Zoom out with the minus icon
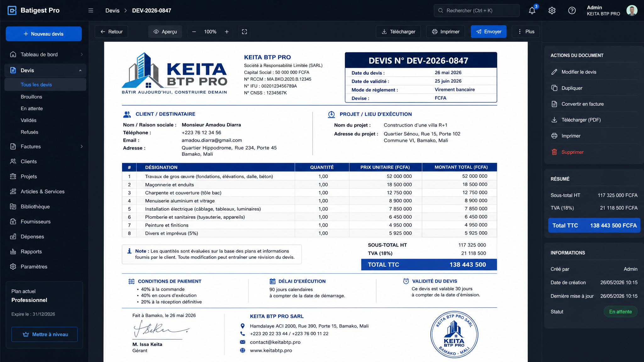Screen dimensions: 644x362 point(194,32)
